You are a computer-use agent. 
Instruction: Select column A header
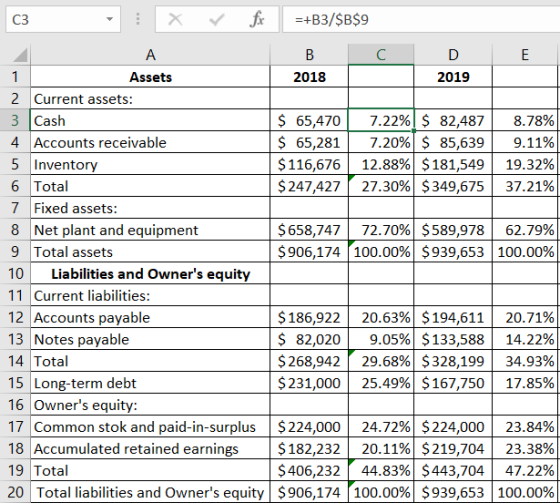150,55
